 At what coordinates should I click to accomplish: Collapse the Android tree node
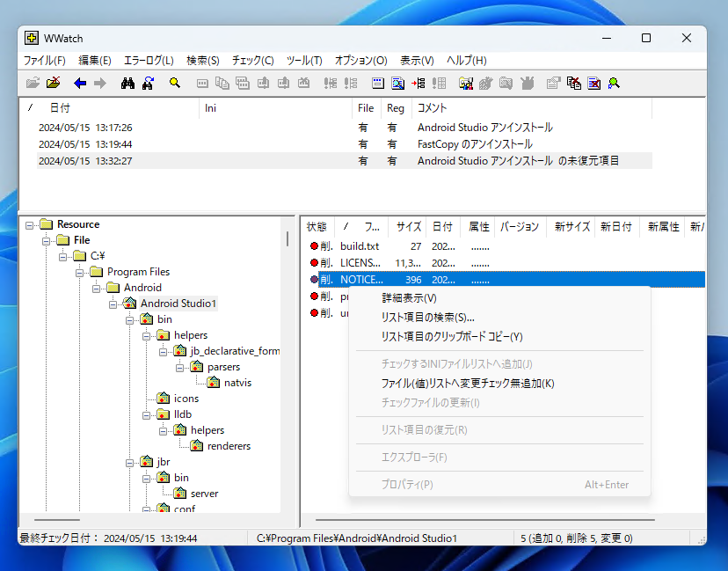[96, 289]
